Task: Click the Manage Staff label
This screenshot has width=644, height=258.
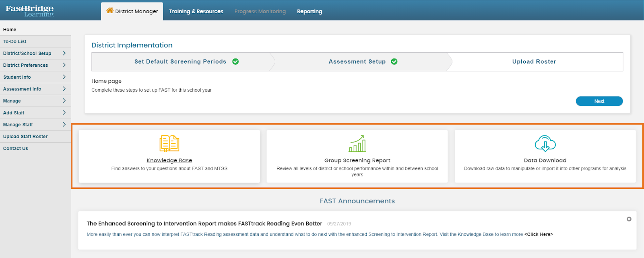Action: [18, 125]
